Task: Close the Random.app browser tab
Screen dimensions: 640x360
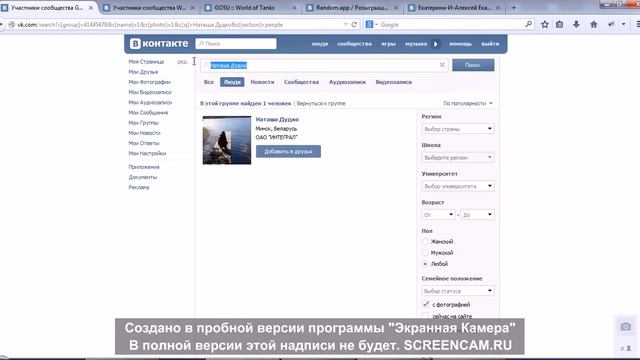Action: [396, 7]
